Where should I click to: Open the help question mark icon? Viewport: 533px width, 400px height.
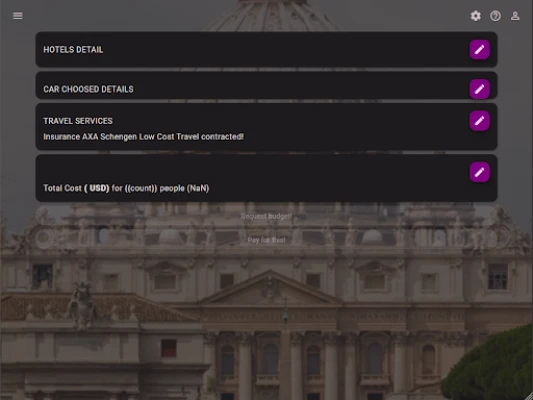point(495,16)
